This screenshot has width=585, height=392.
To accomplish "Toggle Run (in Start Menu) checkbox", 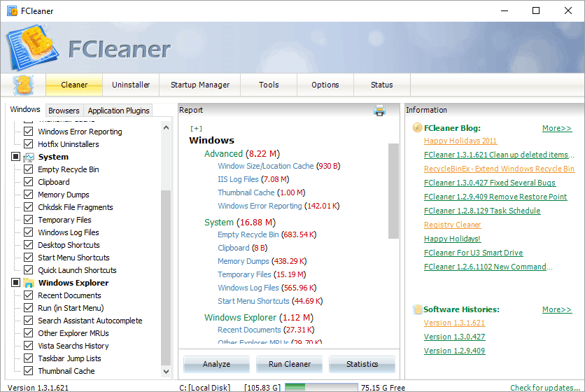I will coord(29,308).
